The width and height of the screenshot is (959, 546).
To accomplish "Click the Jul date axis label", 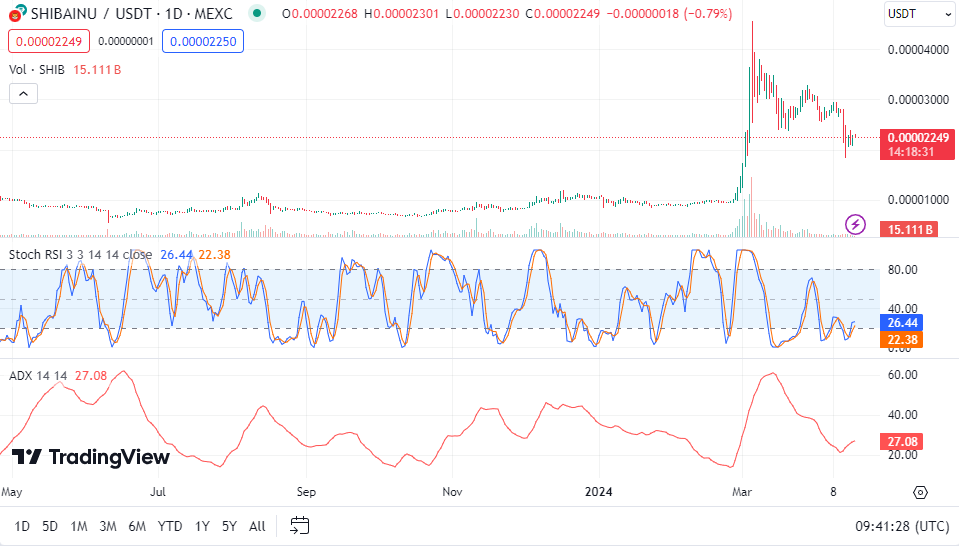I will tap(158, 492).
